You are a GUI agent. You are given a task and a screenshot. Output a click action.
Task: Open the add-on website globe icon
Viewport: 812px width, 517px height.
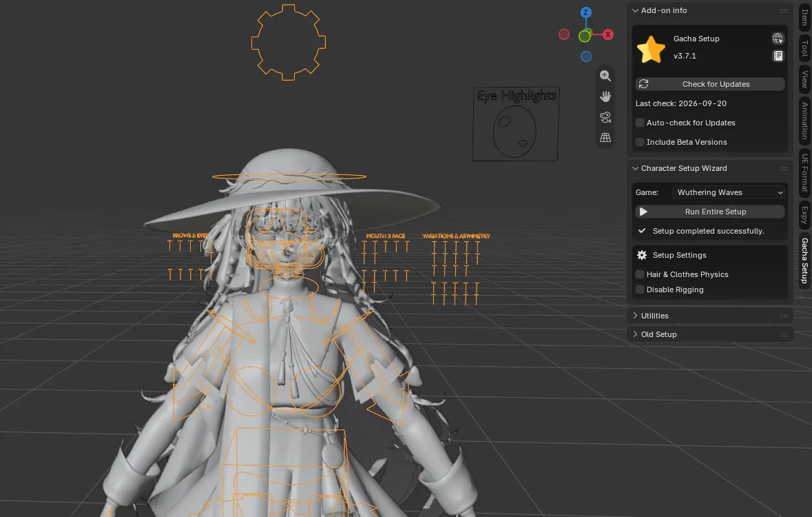click(778, 39)
